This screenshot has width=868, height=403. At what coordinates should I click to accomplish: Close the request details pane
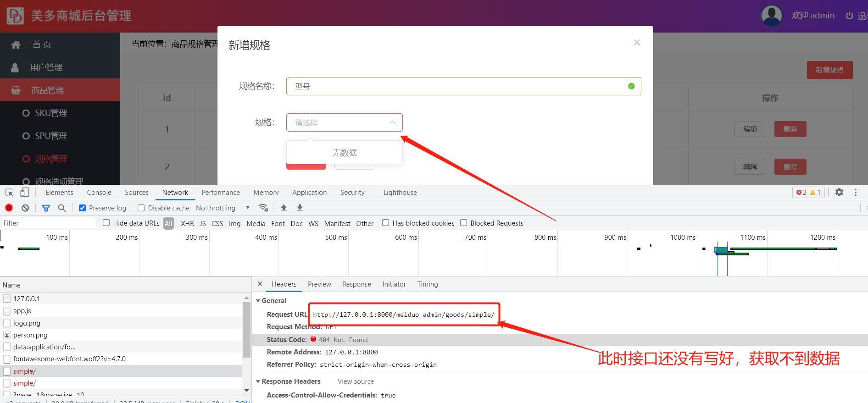[x=260, y=284]
